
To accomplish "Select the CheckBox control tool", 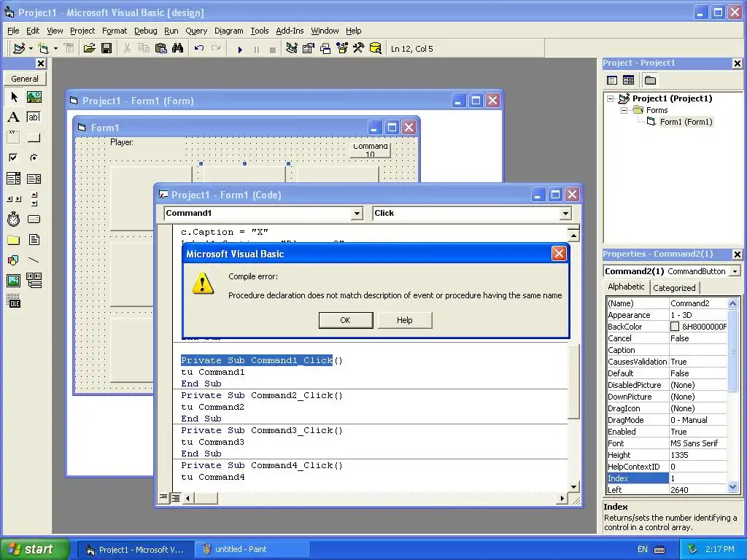I will (14, 157).
